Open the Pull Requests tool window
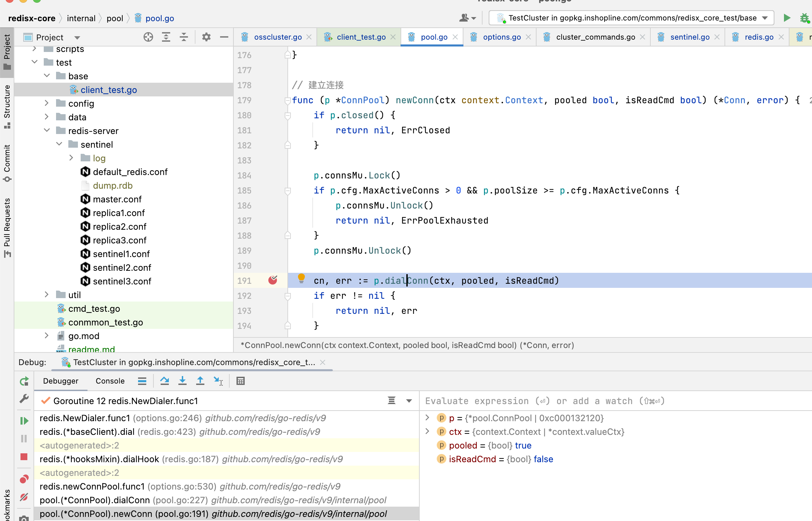Image resolution: width=812 pixels, height=521 pixels. (x=7, y=227)
